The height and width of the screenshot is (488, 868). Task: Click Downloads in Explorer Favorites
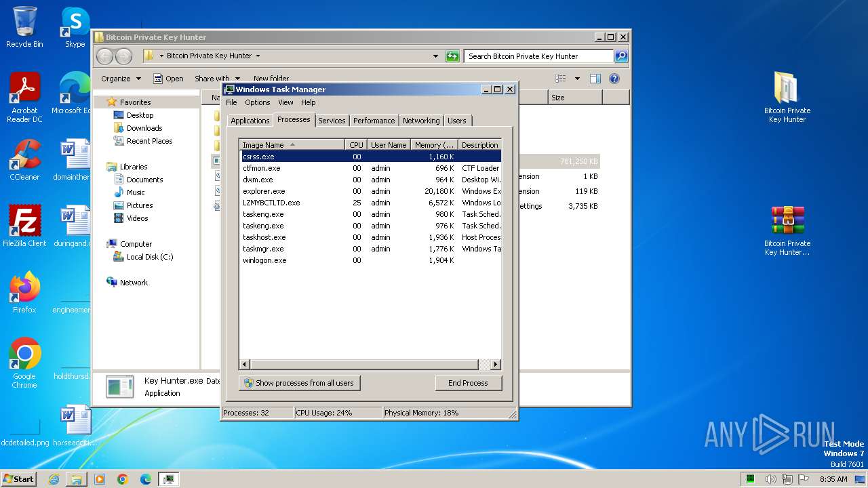(144, 128)
